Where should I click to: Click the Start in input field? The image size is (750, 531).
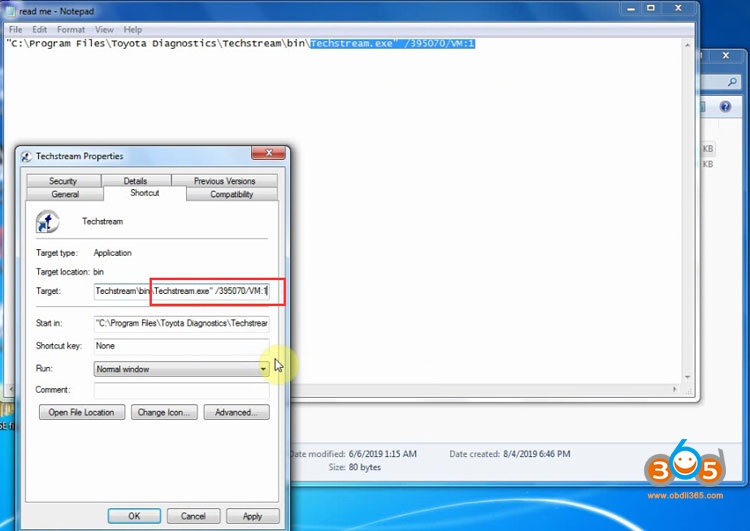181,323
